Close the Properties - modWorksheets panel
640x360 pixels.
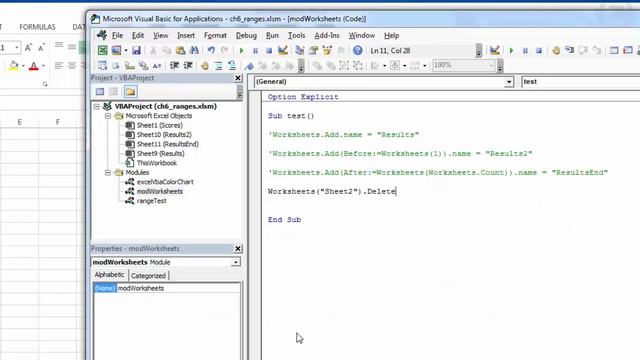(238, 249)
